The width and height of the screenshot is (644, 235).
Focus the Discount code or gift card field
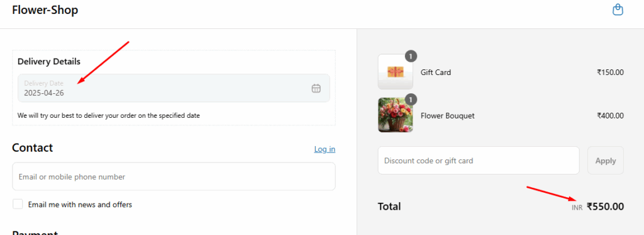click(479, 161)
